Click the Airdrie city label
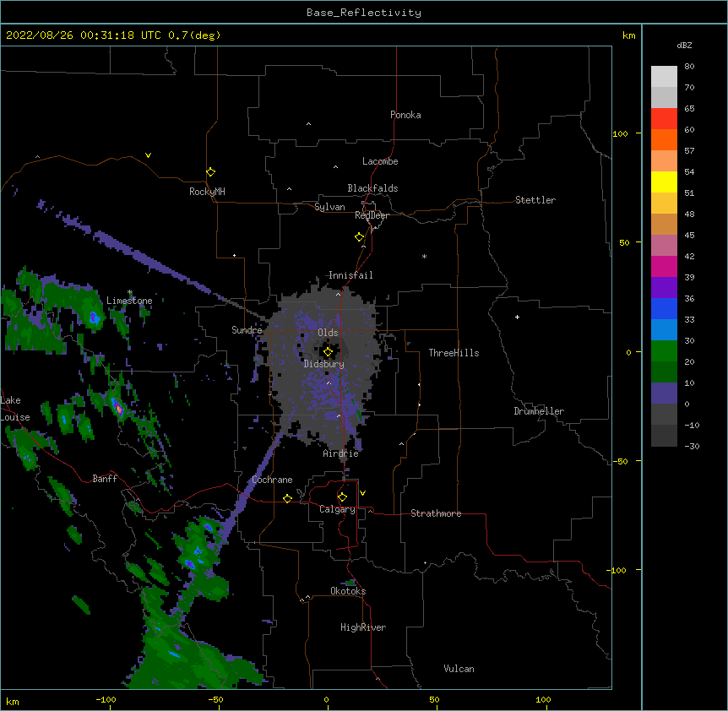The width and height of the screenshot is (728, 711). (341, 453)
